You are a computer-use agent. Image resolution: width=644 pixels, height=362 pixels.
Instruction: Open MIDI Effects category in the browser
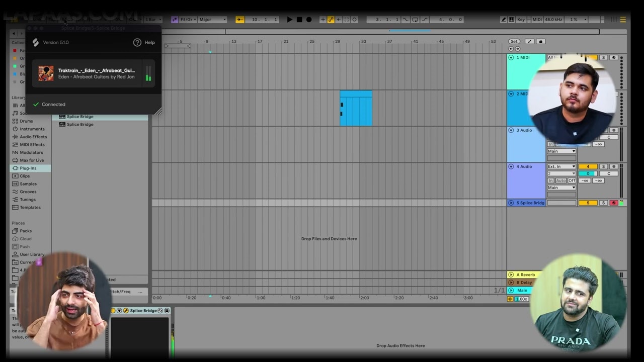pos(32,144)
